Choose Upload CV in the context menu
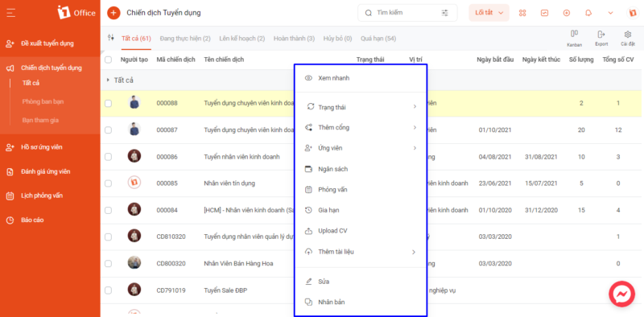This screenshot has width=644, height=317. 361,231
